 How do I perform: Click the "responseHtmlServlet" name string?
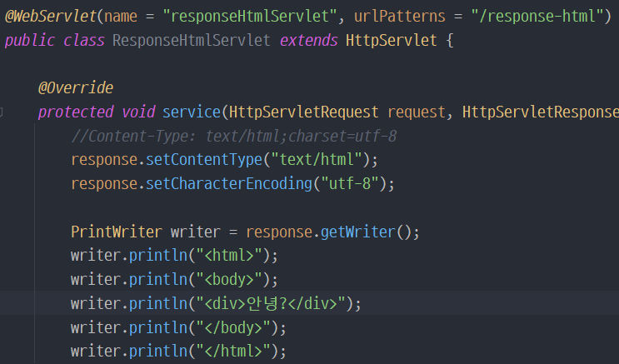coord(250,16)
